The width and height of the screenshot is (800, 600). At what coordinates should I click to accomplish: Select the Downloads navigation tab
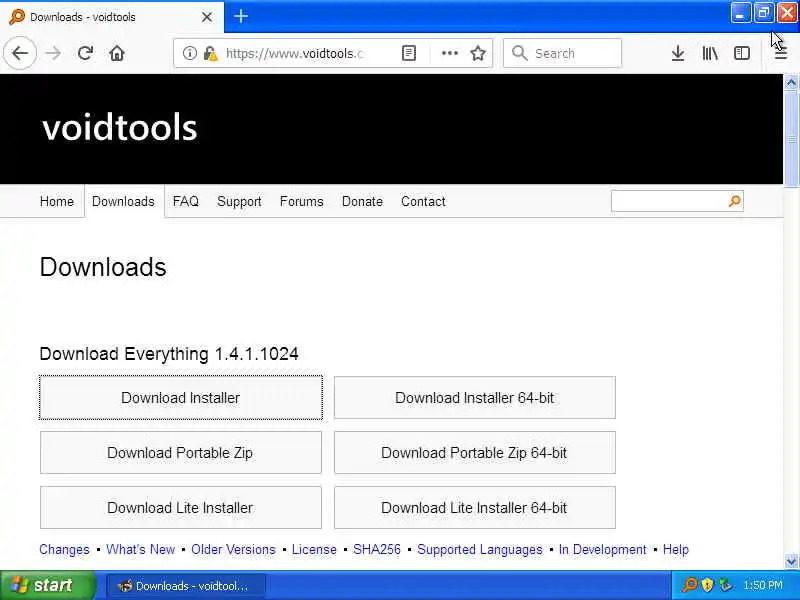pos(123,202)
